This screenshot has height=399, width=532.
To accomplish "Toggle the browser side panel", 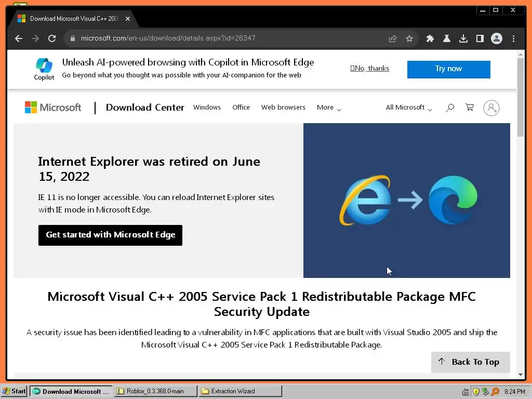I will [x=480, y=38].
